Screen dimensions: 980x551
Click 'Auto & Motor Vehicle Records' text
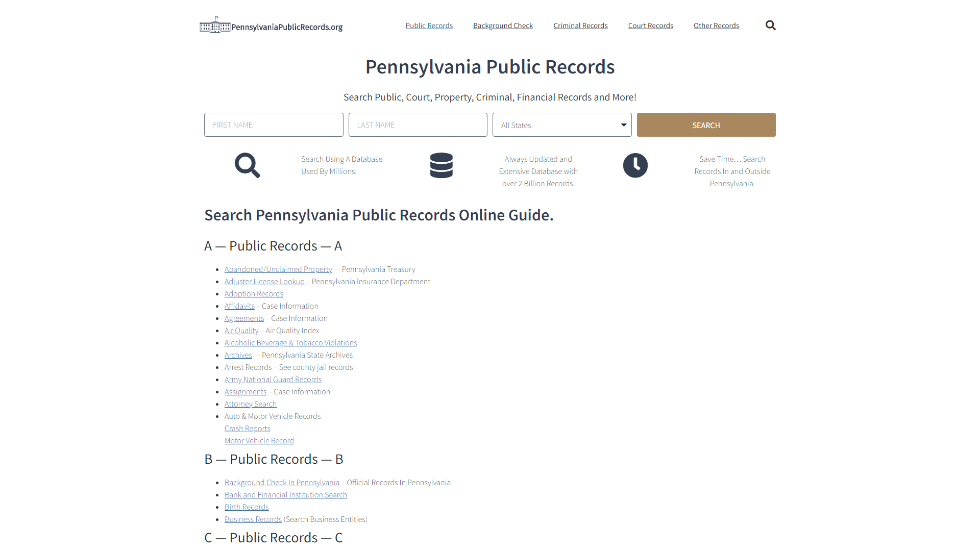tap(273, 416)
